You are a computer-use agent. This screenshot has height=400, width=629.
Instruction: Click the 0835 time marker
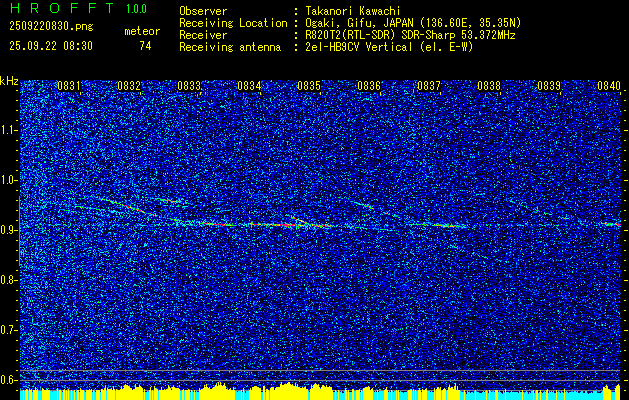pos(309,86)
